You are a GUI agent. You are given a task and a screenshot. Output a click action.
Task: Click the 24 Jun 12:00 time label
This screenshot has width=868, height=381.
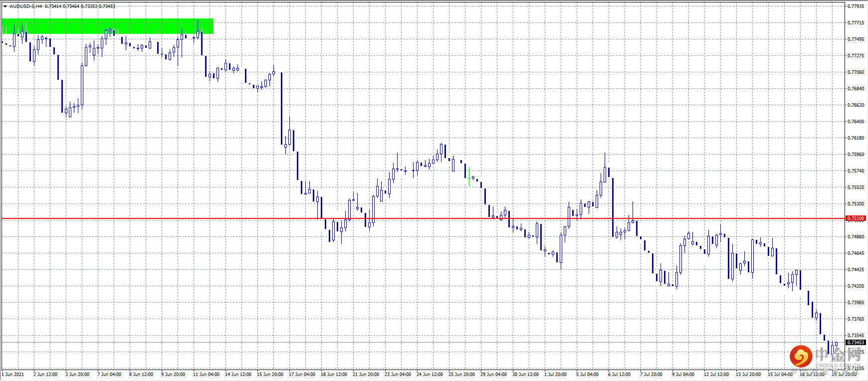tap(430, 375)
